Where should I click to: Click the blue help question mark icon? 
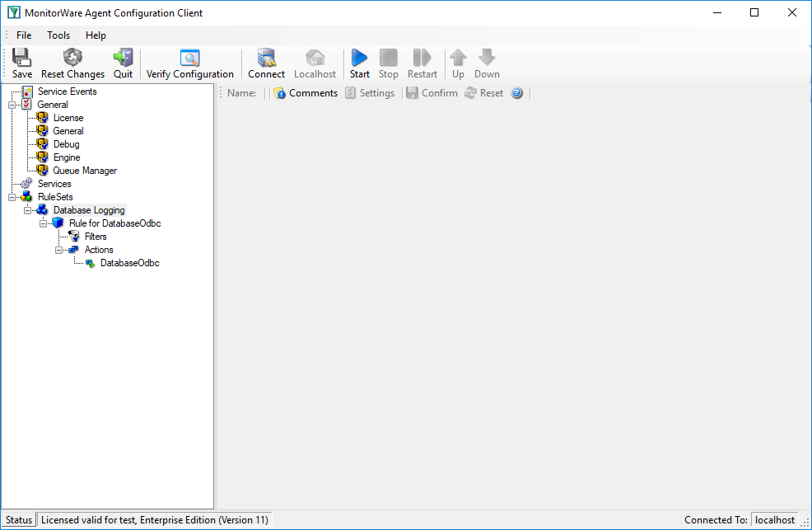(517, 93)
